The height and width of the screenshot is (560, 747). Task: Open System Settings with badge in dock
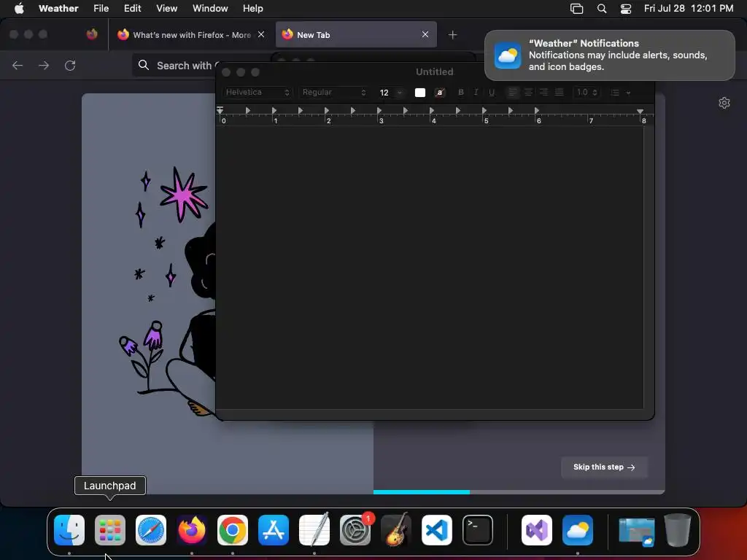point(355,530)
